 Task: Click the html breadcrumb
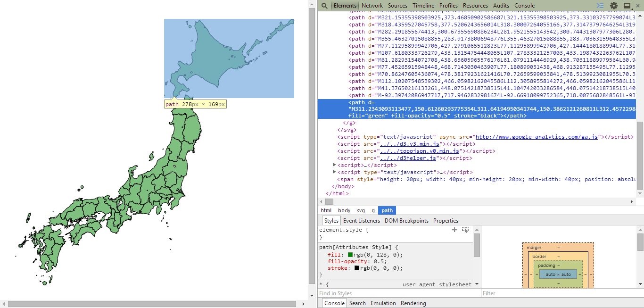coord(326,210)
